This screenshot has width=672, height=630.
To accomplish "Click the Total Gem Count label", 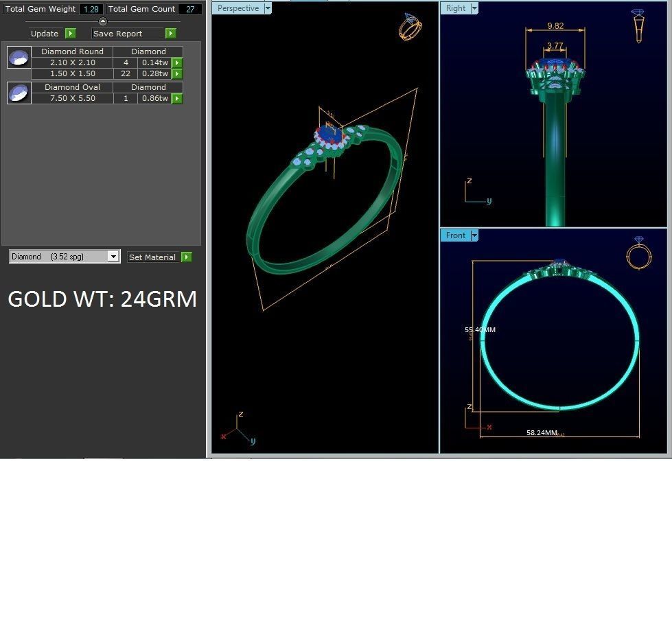I will pos(141,9).
